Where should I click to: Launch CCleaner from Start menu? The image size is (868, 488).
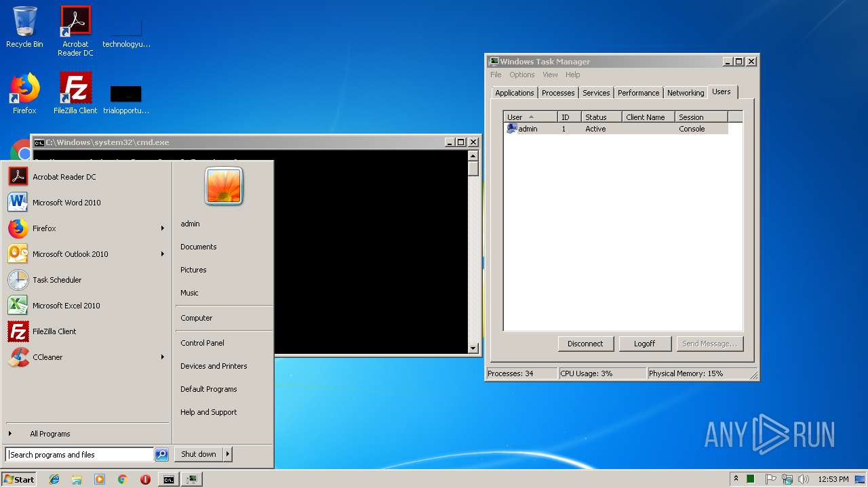(x=86, y=357)
